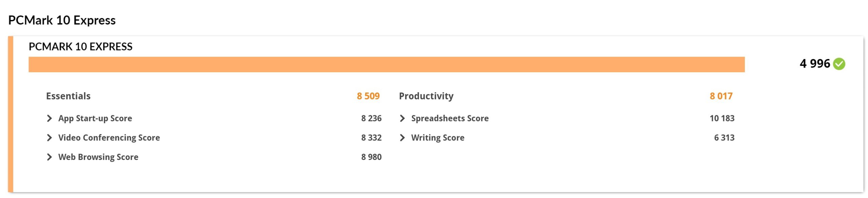The width and height of the screenshot is (868, 198).
Task: Click the chevron next to Writing Score
Action: 402,138
